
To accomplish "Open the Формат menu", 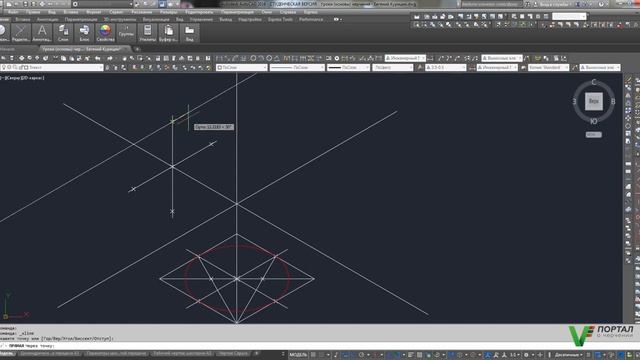I will tap(94, 12).
